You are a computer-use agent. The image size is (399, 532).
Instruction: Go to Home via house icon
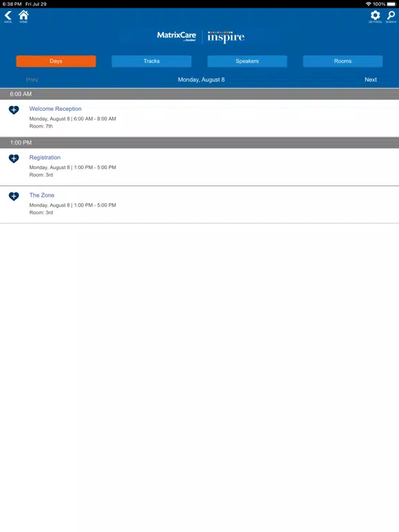tap(24, 16)
